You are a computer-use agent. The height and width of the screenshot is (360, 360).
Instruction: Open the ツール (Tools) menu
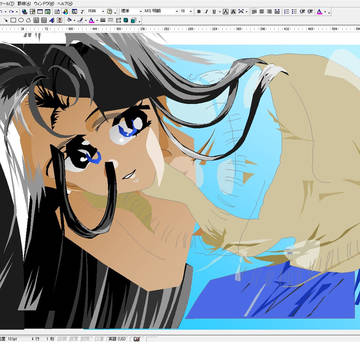(x=7, y=4)
